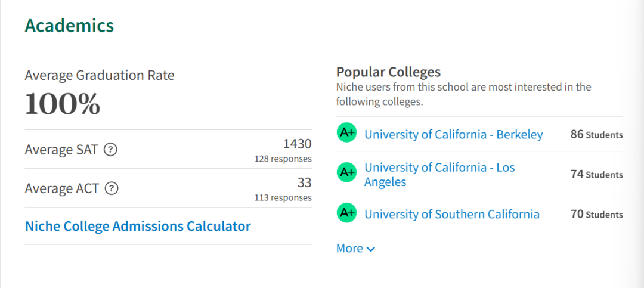Click the Average ACT help question-mark icon

point(112,188)
